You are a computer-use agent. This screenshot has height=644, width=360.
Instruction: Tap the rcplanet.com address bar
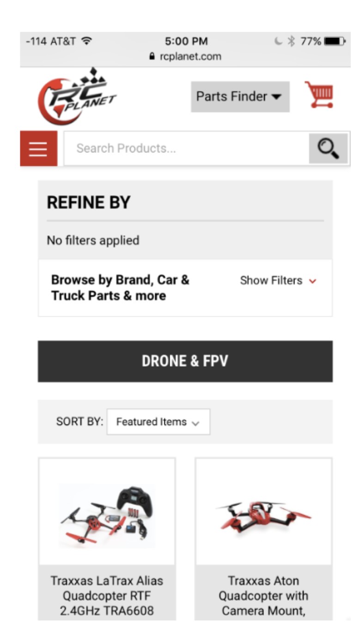185,56
